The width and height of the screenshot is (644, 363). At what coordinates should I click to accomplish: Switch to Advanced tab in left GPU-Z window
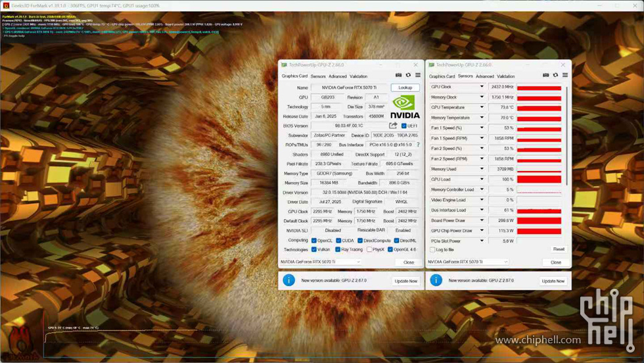point(338,76)
